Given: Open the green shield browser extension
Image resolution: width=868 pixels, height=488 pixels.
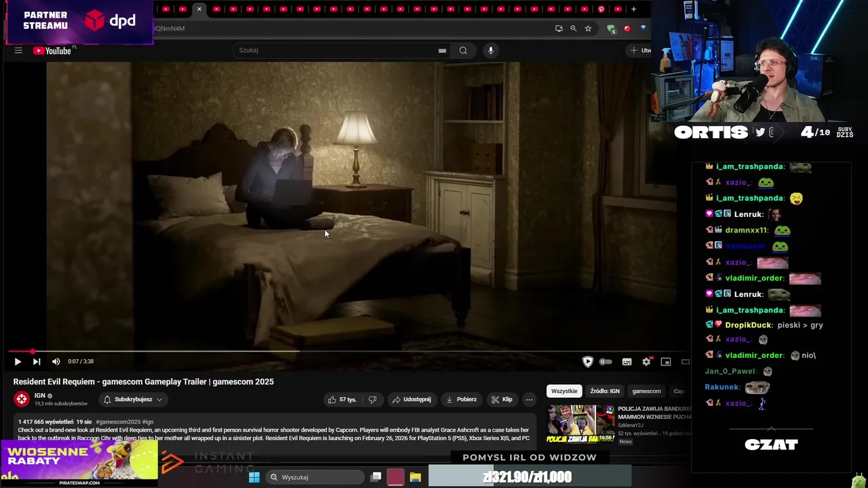Looking at the screenshot, I should (611, 28).
